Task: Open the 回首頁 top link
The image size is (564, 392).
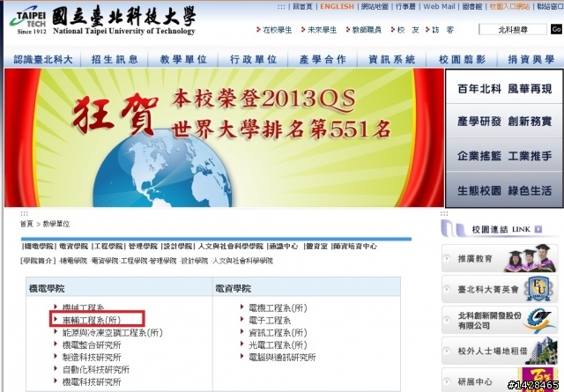Action: (x=302, y=6)
